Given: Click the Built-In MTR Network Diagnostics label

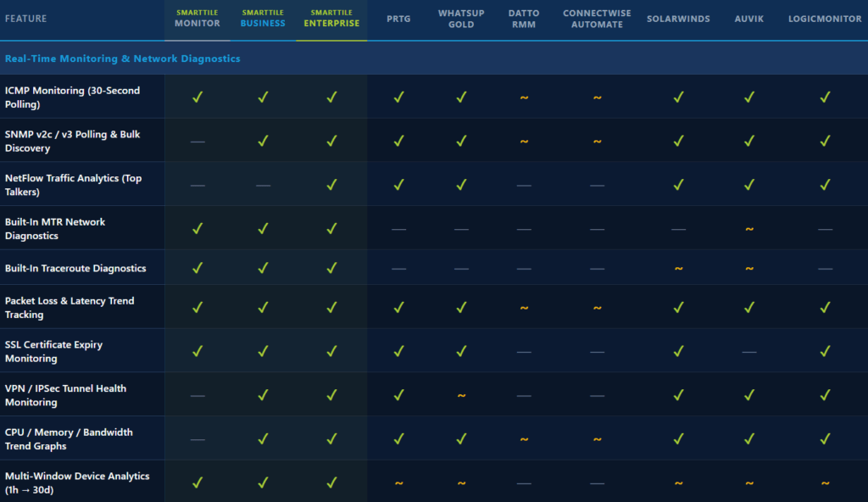Looking at the screenshot, I should click(x=55, y=228).
